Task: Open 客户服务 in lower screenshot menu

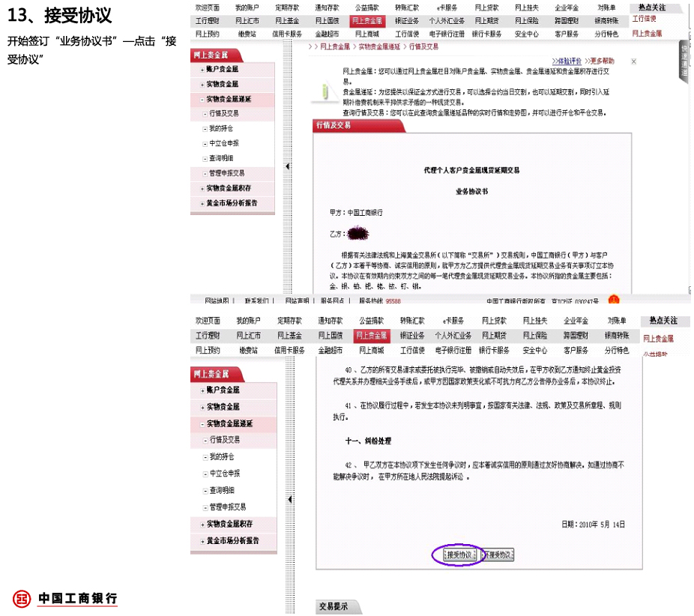Action: click(x=576, y=350)
